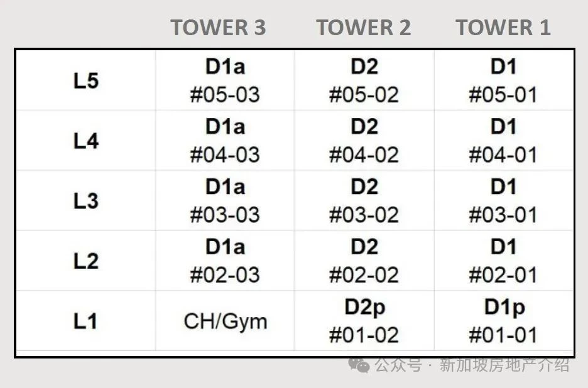Image resolution: width=588 pixels, height=388 pixels.
Task: Click the L3 row label
Action: coord(86,201)
